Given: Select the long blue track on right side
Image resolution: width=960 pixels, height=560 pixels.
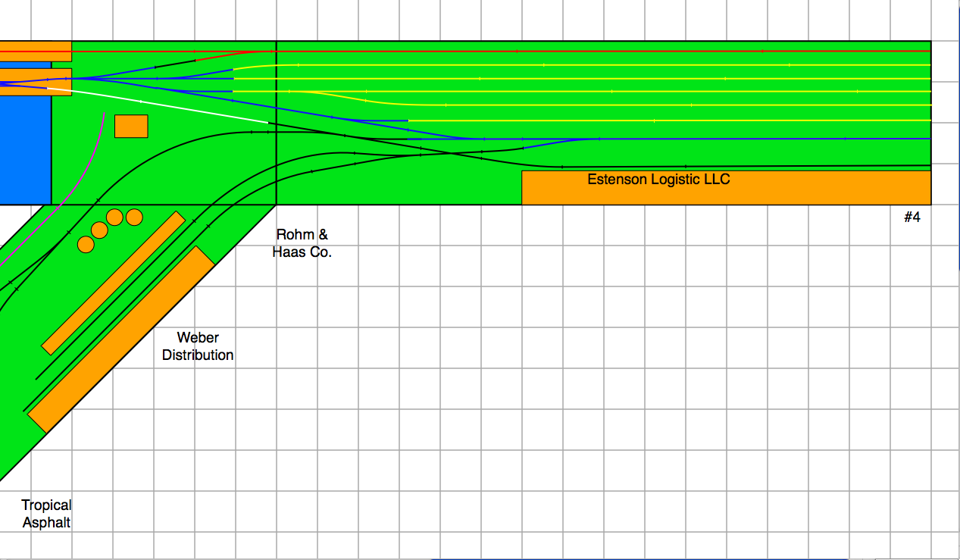Looking at the screenshot, I should [x=758, y=139].
